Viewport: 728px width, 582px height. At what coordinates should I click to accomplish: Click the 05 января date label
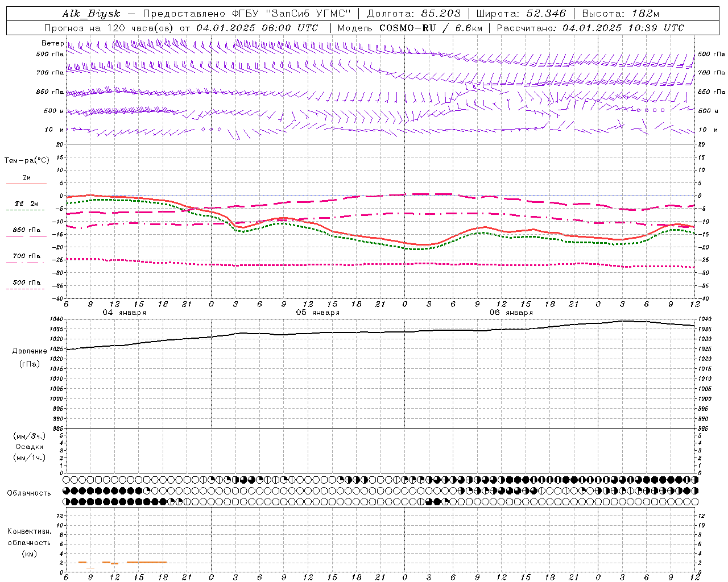(317, 313)
